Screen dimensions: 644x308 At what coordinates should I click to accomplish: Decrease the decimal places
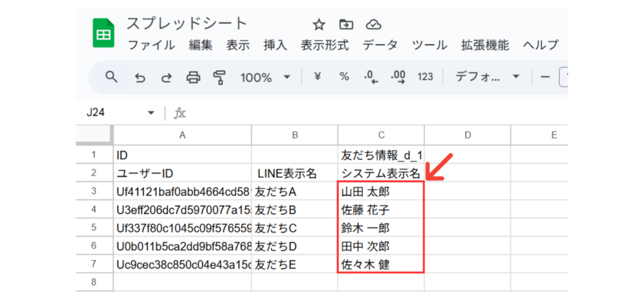tap(371, 77)
